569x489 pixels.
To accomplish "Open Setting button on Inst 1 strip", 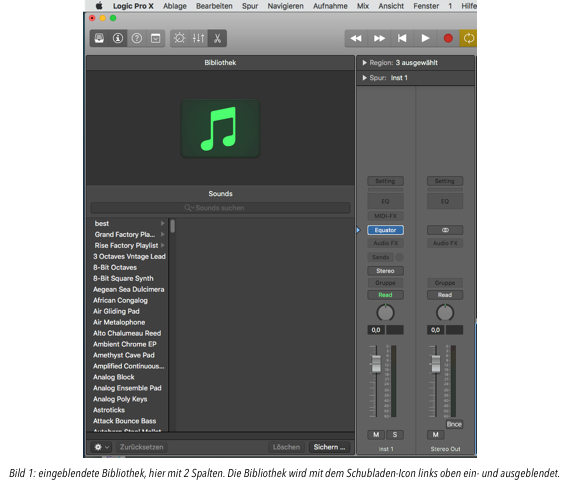I will (x=385, y=181).
